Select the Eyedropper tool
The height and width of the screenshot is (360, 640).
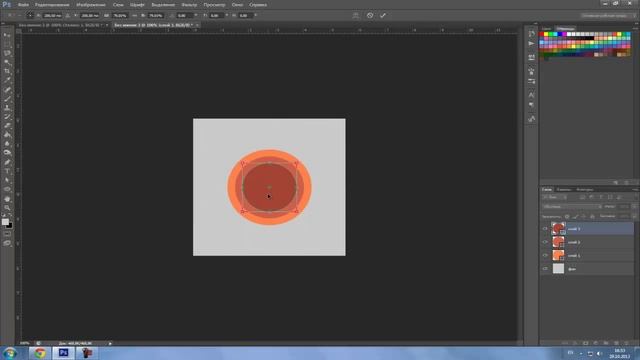(7, 80)
